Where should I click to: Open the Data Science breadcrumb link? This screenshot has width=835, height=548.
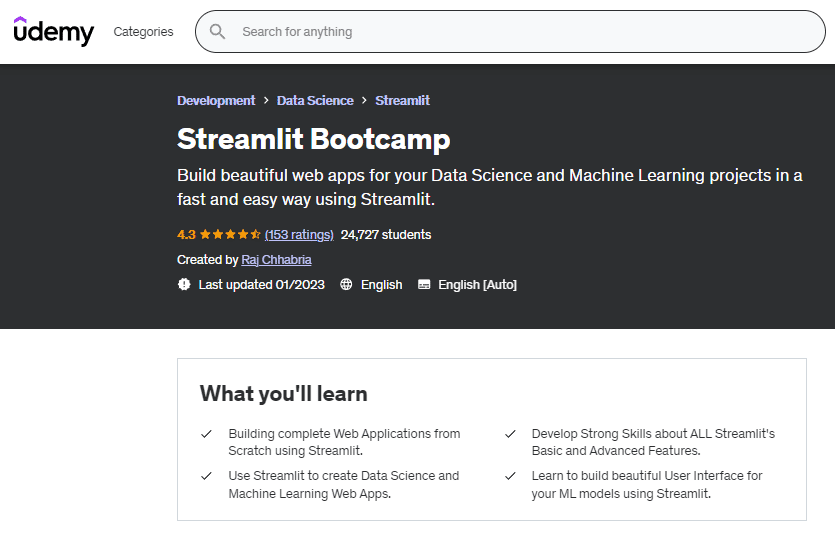(x=315, y=101)
